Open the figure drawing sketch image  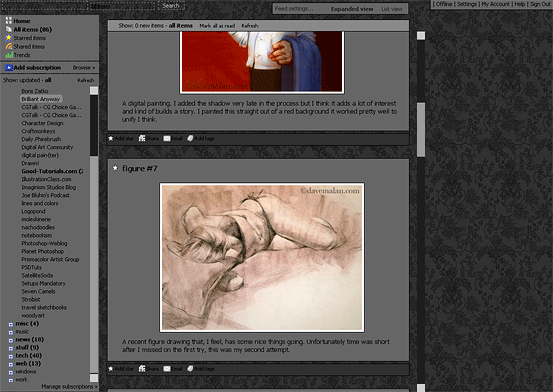point(262,258)
